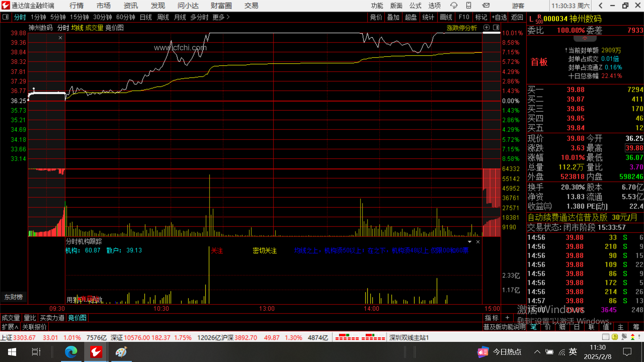Open the 行情 menu
Screen dimensions: 644x362
(76, 5)
